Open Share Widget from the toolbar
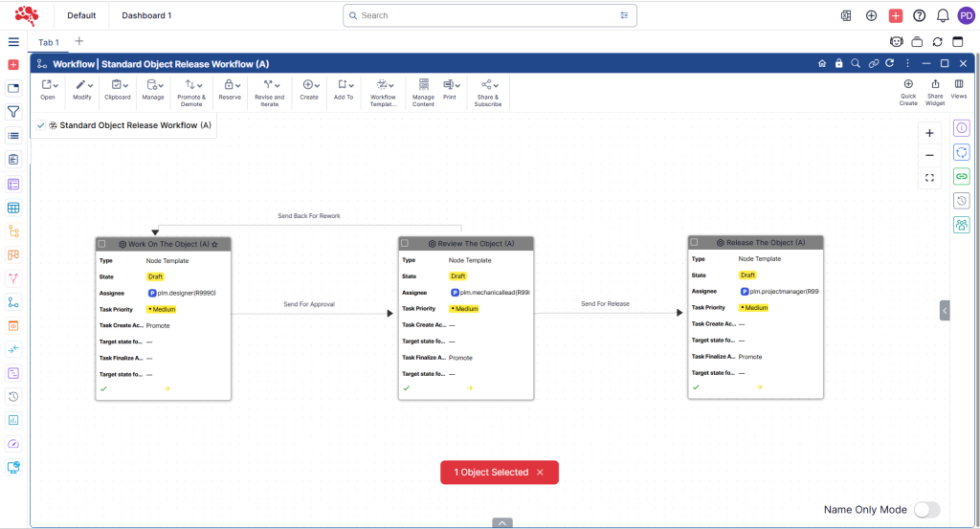The width and height of the screenshot is (980, 529). (934, 84)
